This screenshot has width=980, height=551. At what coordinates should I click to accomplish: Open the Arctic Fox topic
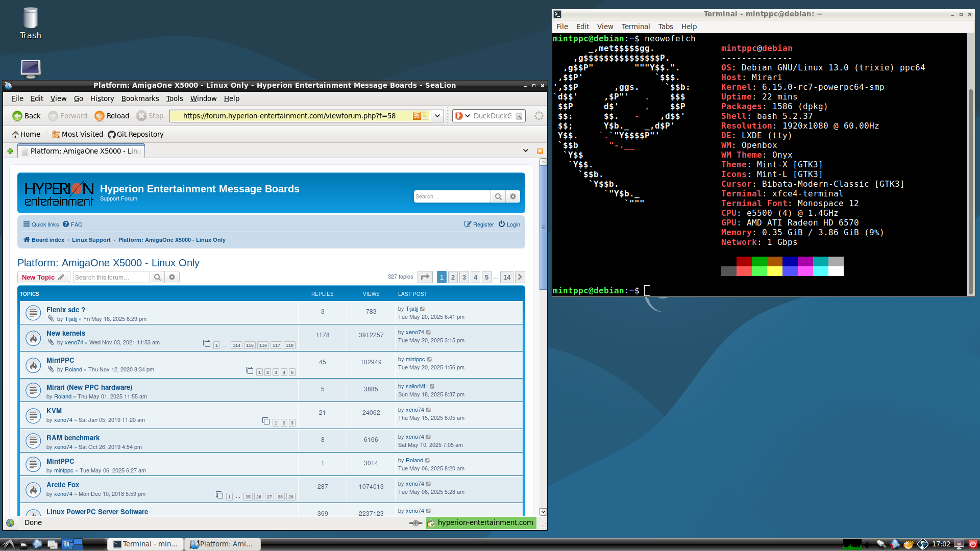(63, 485)
